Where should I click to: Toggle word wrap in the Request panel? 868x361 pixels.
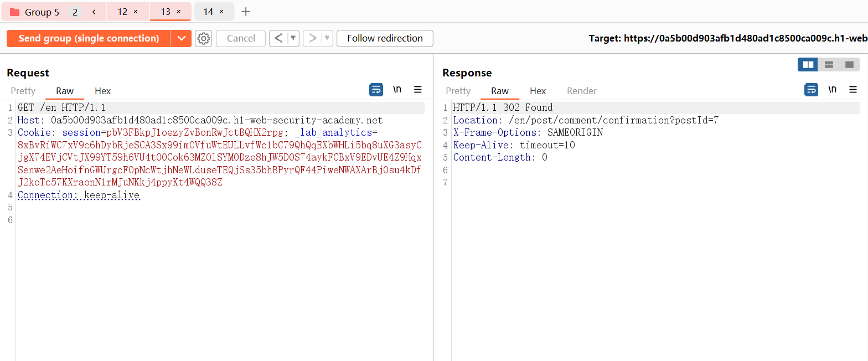click(x=376, y=90)
